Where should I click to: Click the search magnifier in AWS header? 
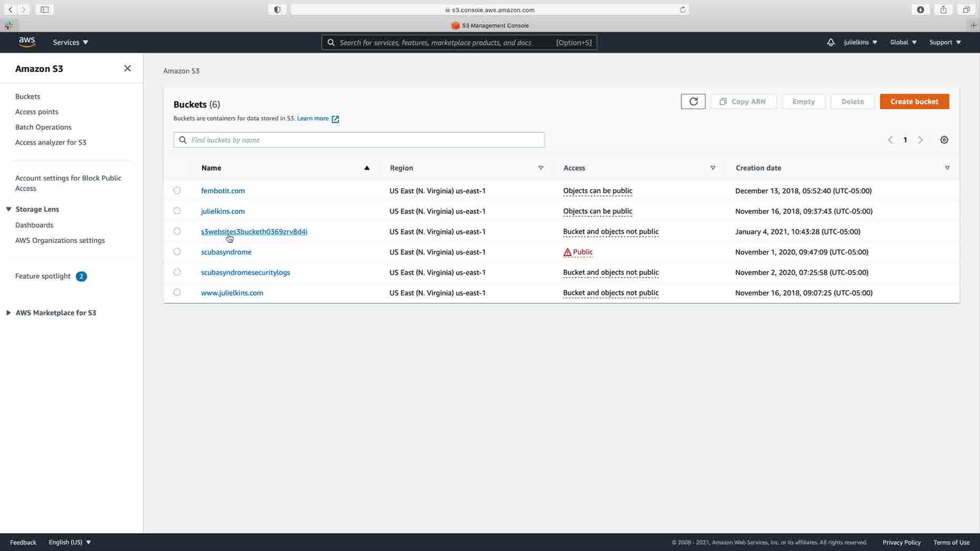tap(331, 43)
